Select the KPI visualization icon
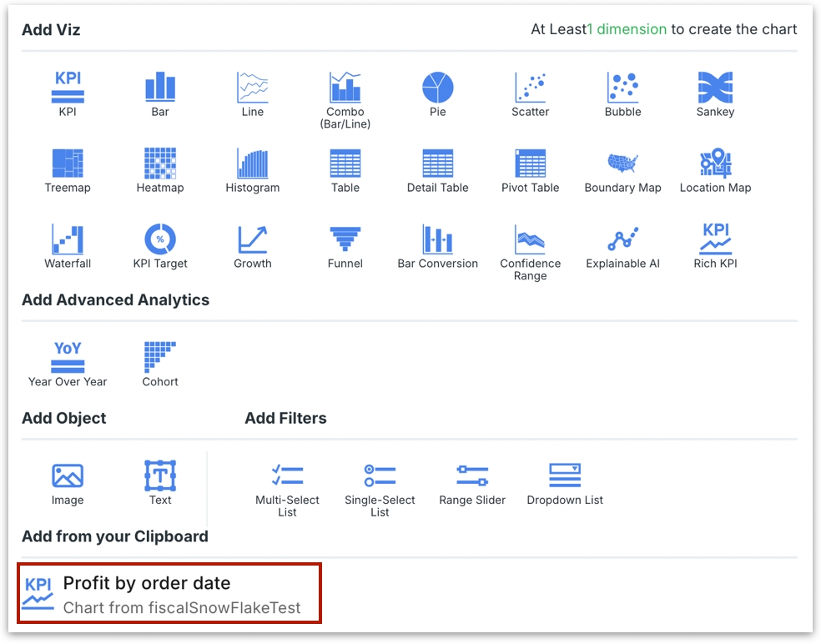The image size is (821, 644). (x=68, y=88)
